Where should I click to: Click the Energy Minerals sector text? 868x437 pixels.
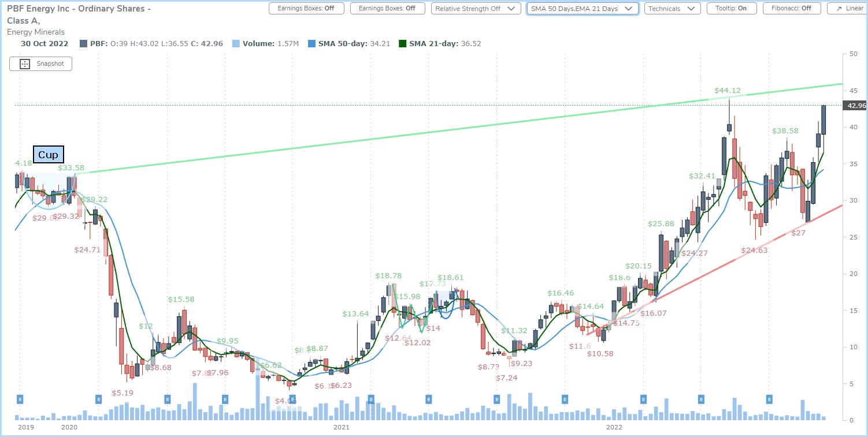click(x=36, y=32)
